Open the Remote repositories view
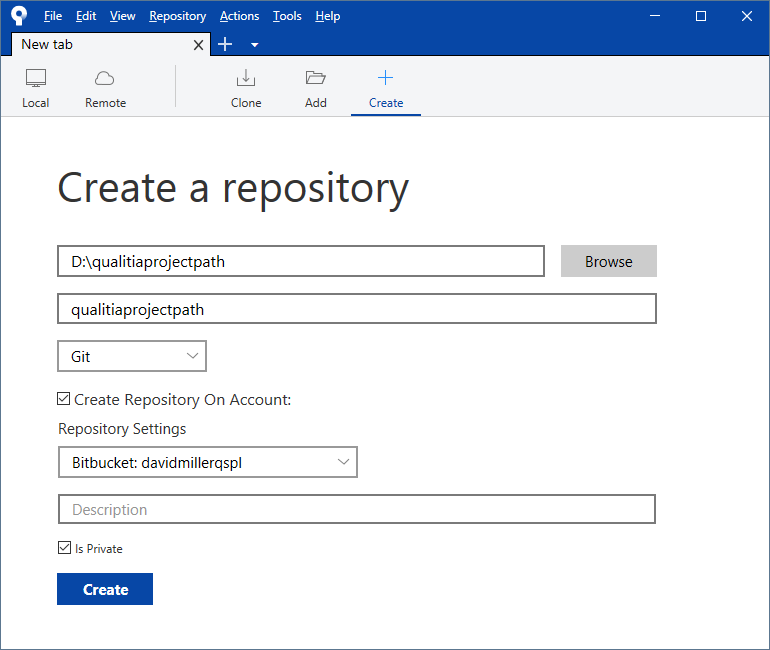 coord(105,88)
